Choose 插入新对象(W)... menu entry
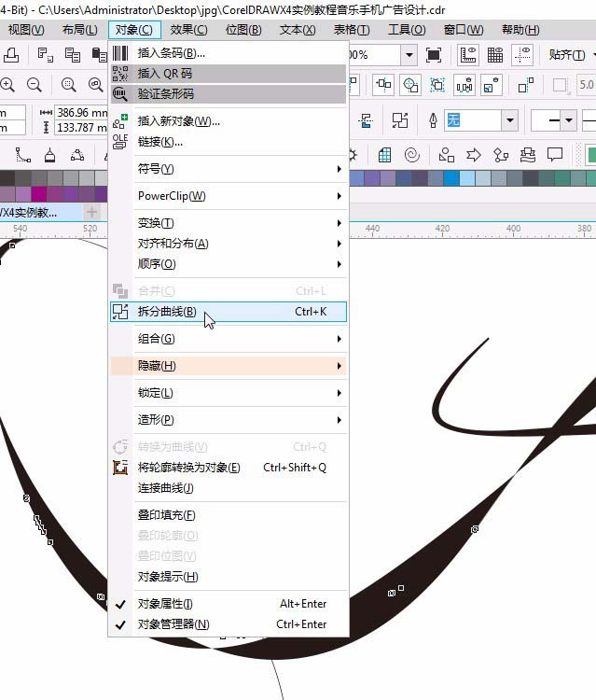 (x=228, y=121)
